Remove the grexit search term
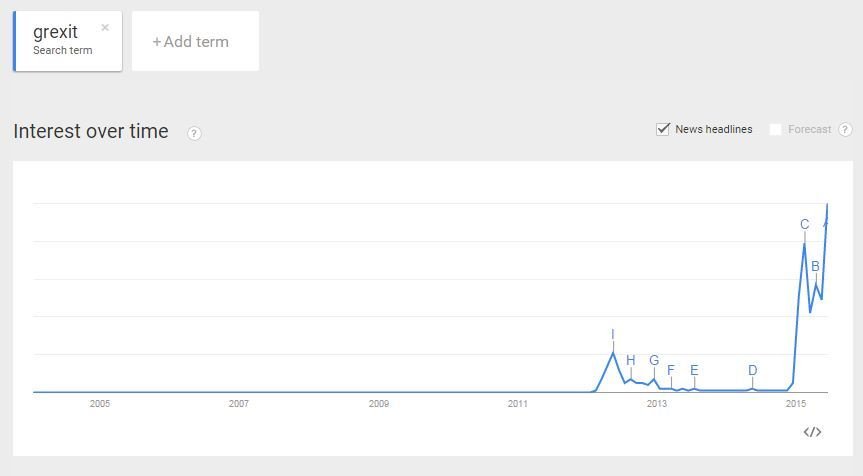This screenshot has height=476, width=863. pyautogui.click(x=105, y=27)
